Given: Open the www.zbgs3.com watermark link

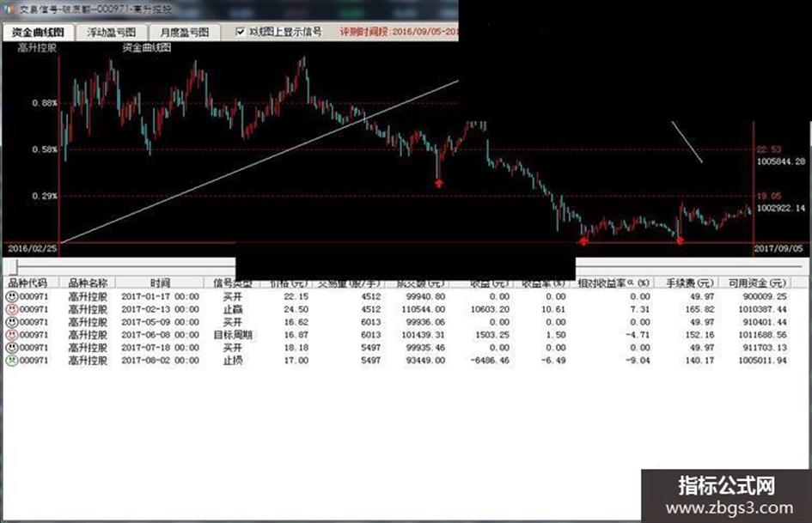Looking at the screenshot, I should pyautogui.click(x=730, y=508).
